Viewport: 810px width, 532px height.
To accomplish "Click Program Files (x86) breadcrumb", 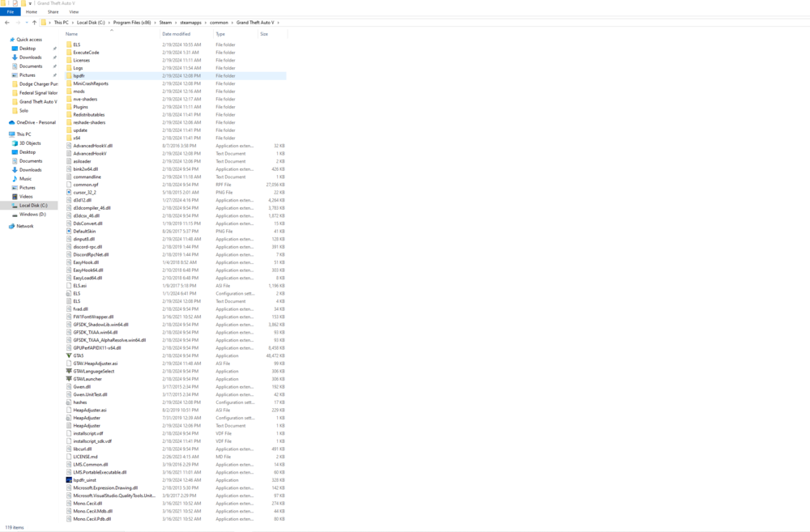I will tap(132, 23).
